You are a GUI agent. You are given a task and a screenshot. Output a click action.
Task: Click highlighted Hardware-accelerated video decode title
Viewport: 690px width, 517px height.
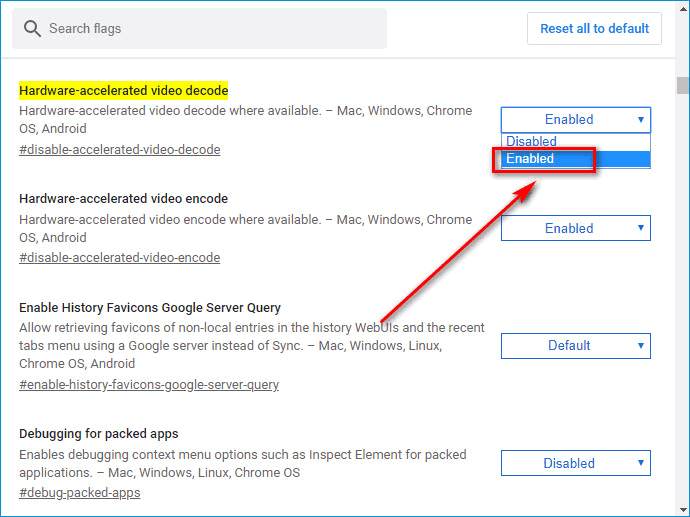point(123,91)
